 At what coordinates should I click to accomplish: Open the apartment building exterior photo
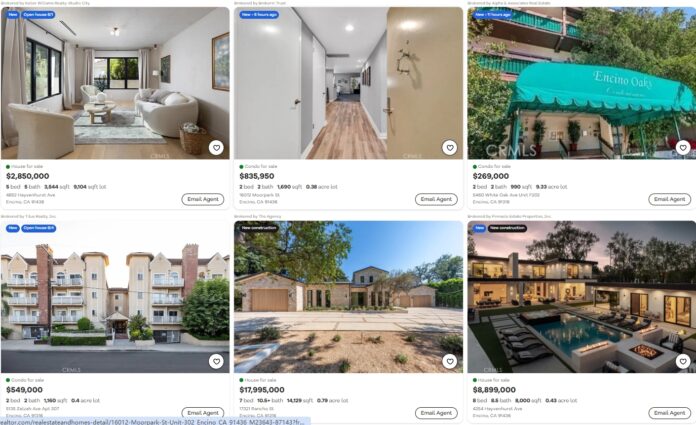click(115, 297)
